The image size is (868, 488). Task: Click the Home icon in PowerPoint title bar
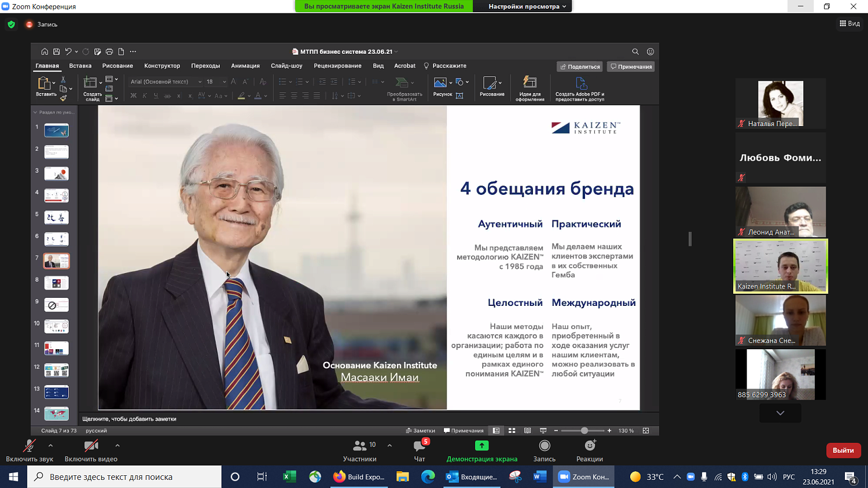pos(45,51)
